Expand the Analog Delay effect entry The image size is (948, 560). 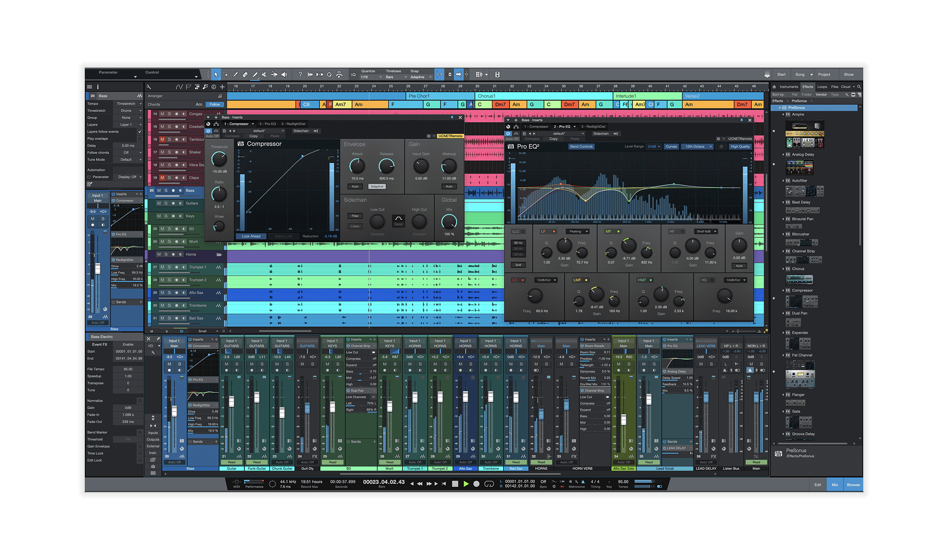(x=783, y=154)
